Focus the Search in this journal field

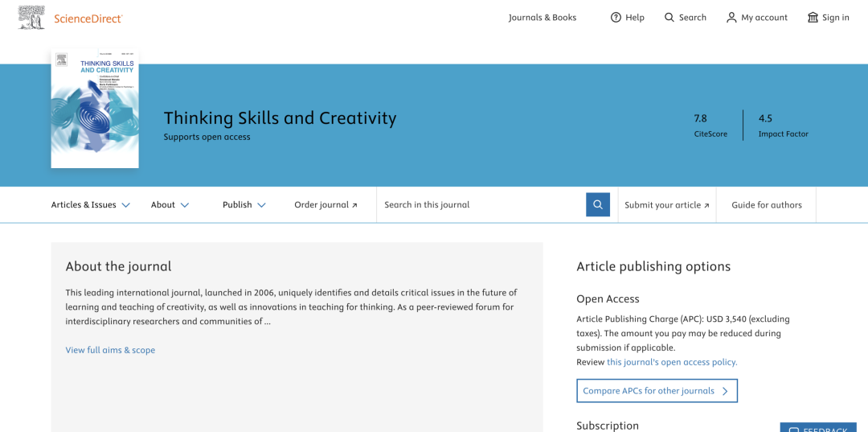pyautogui.click(x=481, y=205)
